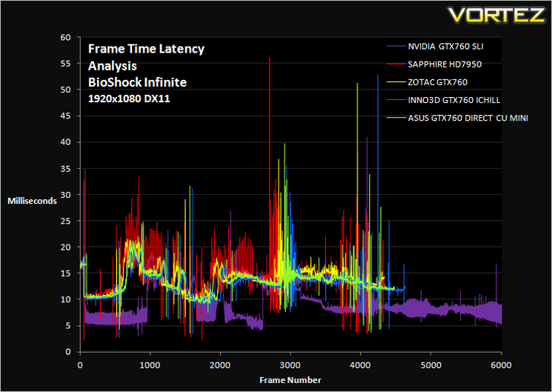552x392 pixels.
Task: Click the 35 value on the y-axis
Action: click(66, 168)
